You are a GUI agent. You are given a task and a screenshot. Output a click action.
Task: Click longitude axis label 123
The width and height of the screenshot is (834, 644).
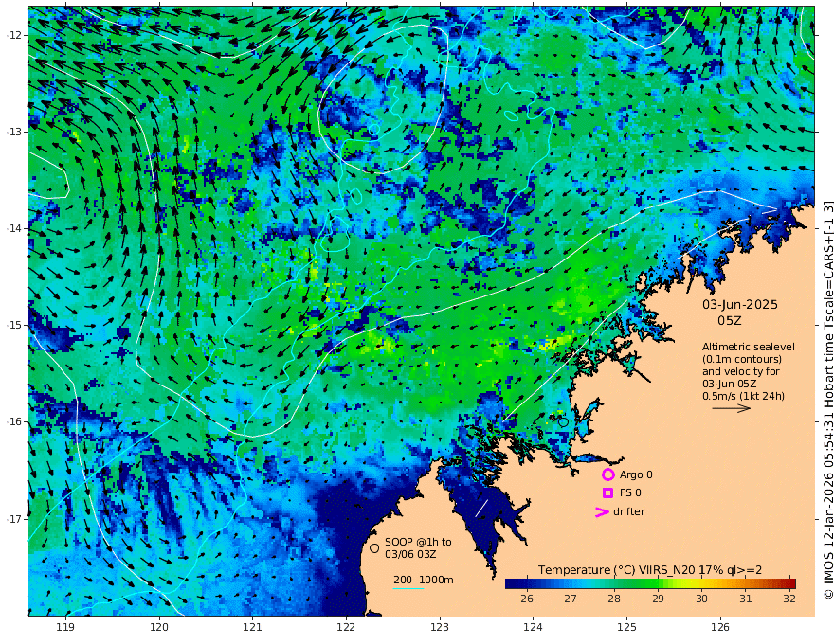[x=440, y=627]
